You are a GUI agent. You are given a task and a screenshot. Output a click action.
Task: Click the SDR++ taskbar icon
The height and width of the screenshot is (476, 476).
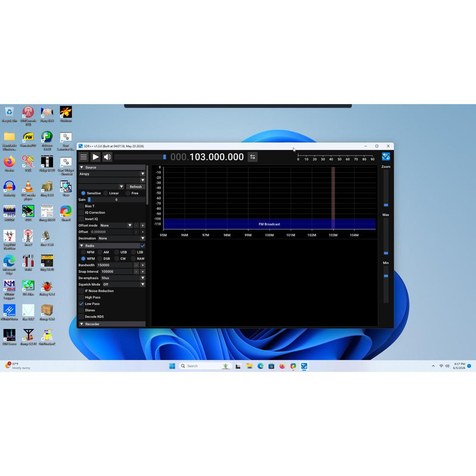[304, 366]
